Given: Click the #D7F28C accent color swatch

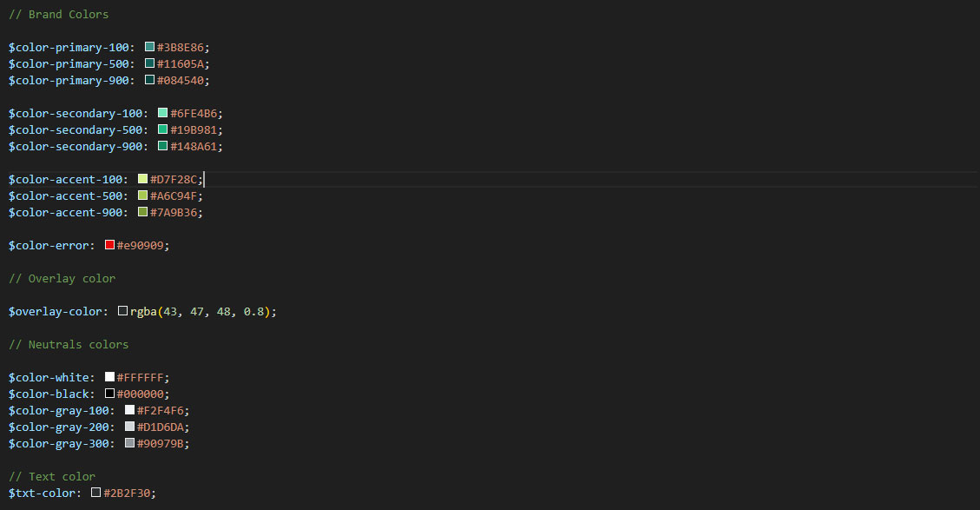Looking at the screenshot, I should [143, 179].
